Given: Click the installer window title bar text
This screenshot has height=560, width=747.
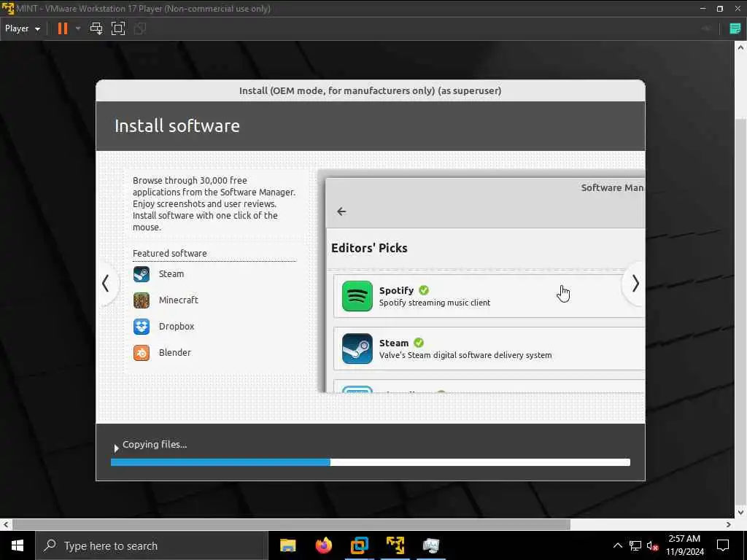Looking at the screenshot, I should click(370, 90).
